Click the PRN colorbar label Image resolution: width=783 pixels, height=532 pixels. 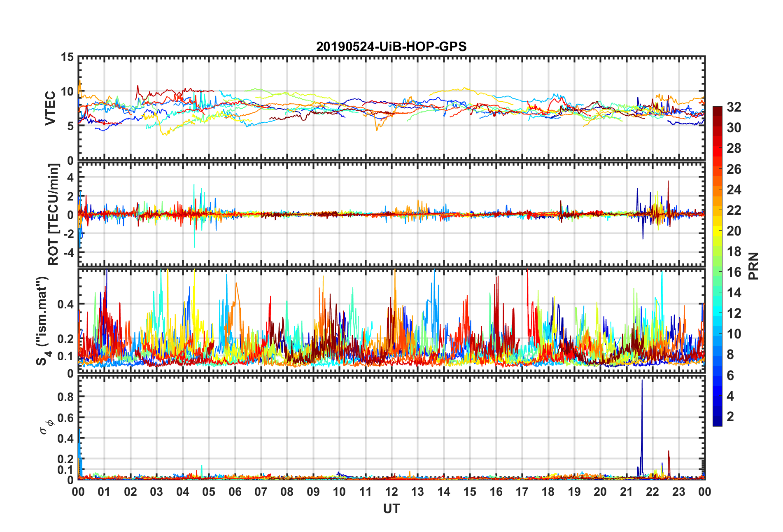[754, 266]
